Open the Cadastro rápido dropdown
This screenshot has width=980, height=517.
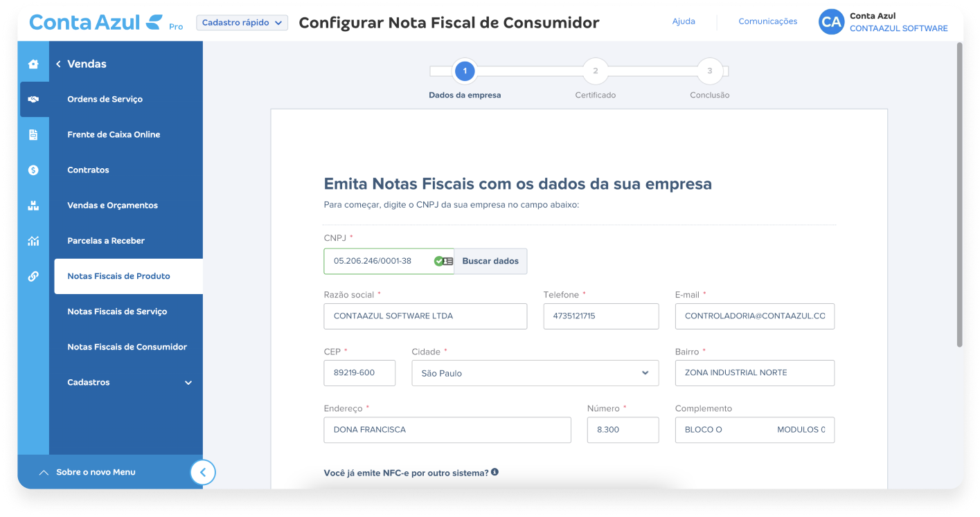point(242,23)
